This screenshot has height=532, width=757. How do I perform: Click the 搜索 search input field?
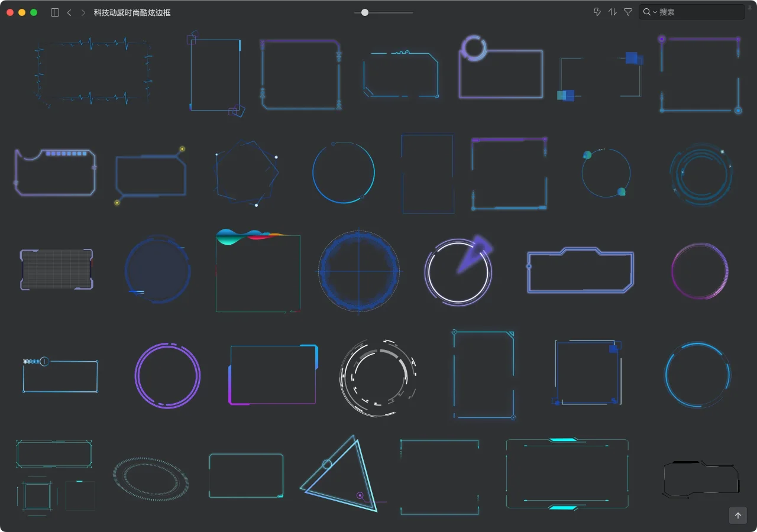(698, 12)
